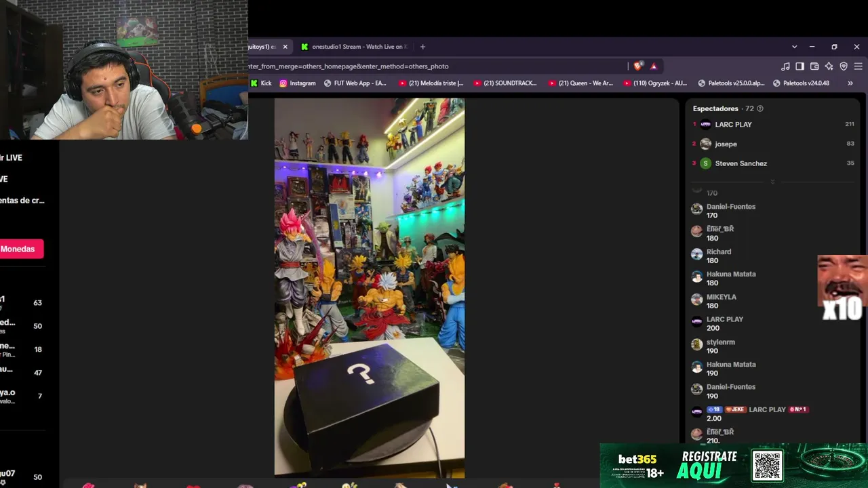The width and height of the screenshot is (868, 488).
Task: Select the username stylenrm in chat
Action: pos(721,342)
